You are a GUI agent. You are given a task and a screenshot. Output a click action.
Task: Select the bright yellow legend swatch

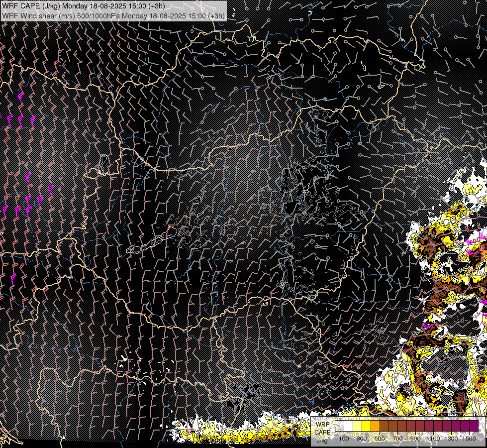click(x=367, y=426)
